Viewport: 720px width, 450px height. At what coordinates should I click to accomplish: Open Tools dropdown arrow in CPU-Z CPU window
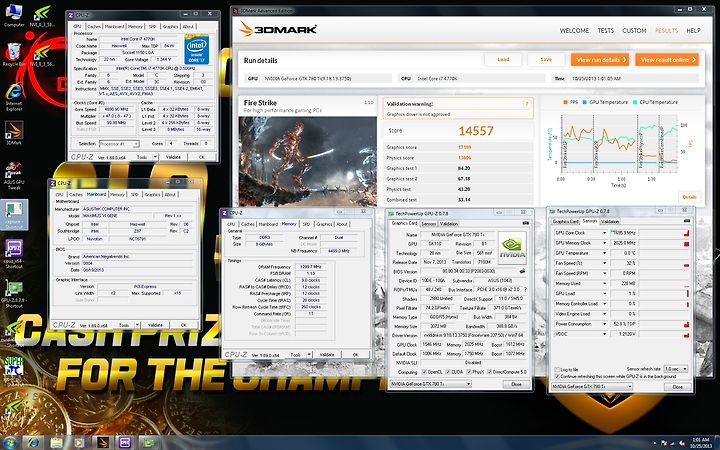(x=155, y=157)
